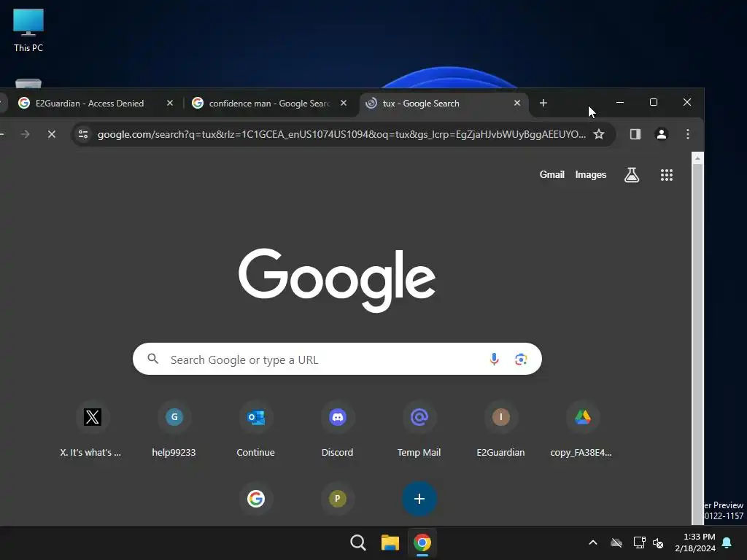The image size is (747, 560).
Task: Click the page vertical scrollbar
Action: click(697, 343)
